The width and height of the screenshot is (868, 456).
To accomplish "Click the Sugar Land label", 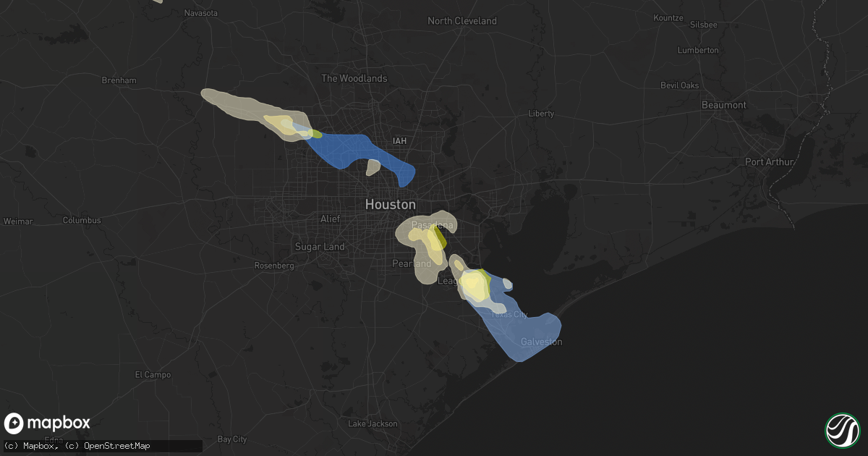I will point(320,247).
